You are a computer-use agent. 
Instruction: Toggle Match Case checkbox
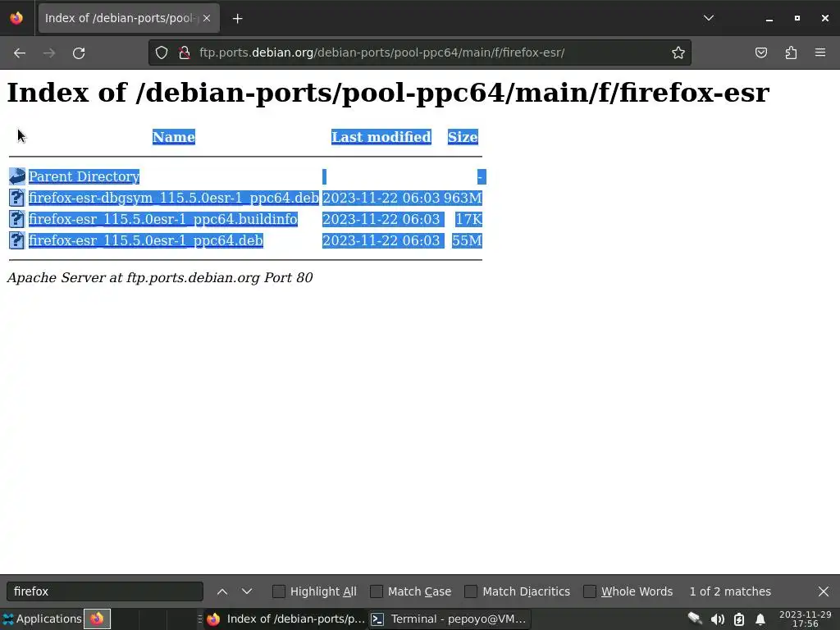[x=377, y=591]
